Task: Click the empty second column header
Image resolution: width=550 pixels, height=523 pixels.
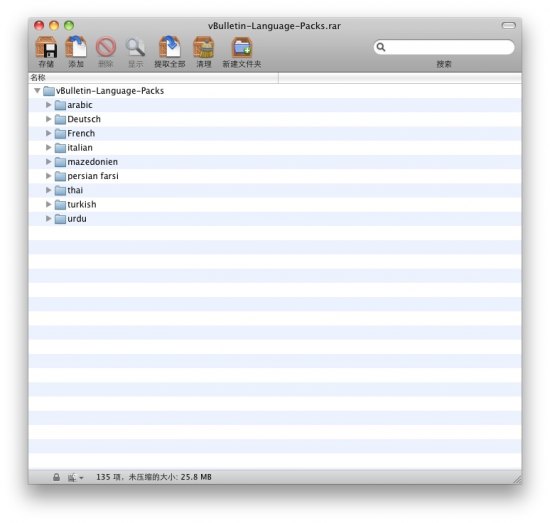Action: point(400,78)
